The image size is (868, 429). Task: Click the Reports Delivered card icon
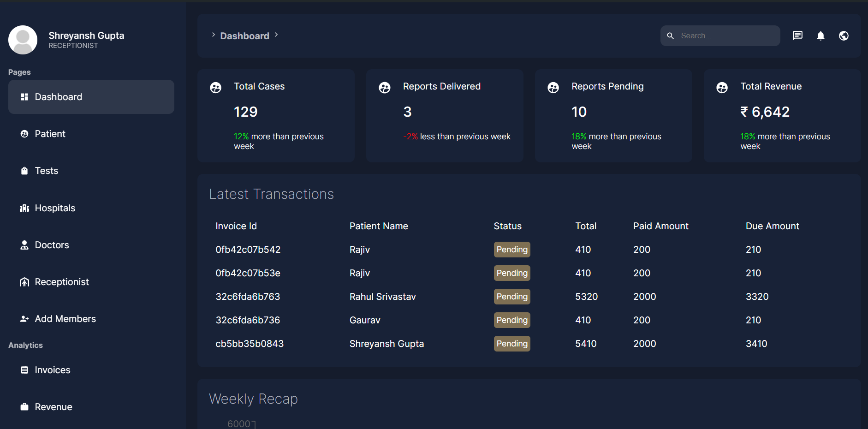coord(384,88)
